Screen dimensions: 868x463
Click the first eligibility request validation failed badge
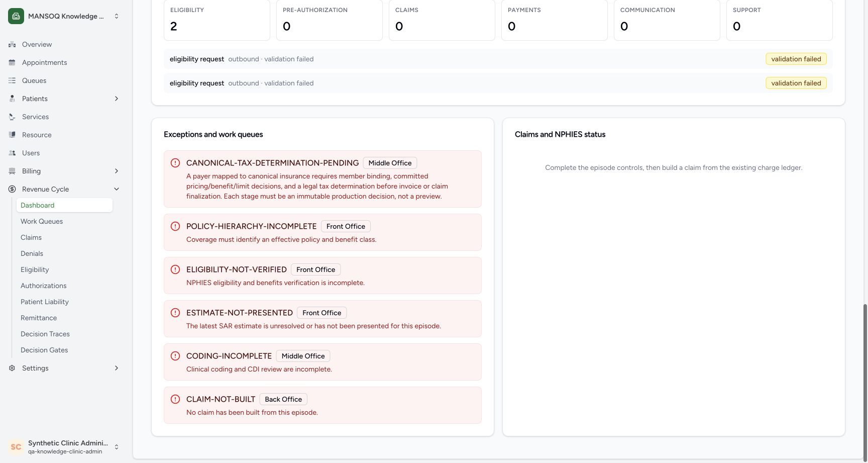coord(796,59)
